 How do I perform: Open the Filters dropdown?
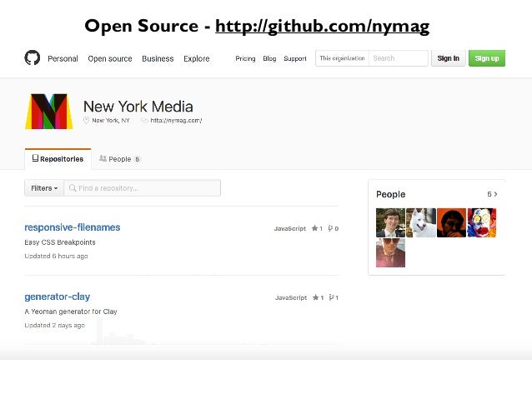[x=44, y=188]
